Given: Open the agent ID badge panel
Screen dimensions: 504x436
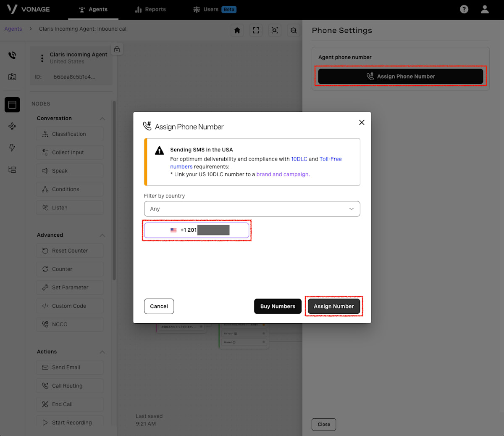Looking at the screenshot, I should point(12,77).
